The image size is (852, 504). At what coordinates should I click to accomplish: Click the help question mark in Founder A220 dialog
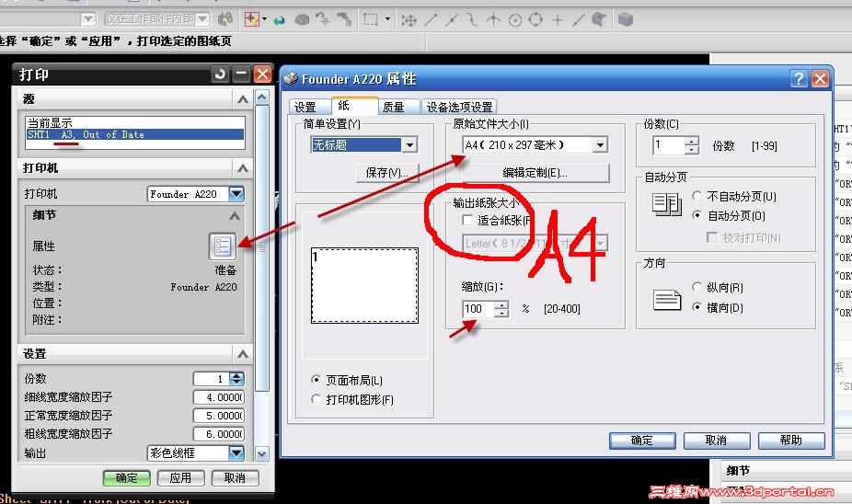[799, 79]
